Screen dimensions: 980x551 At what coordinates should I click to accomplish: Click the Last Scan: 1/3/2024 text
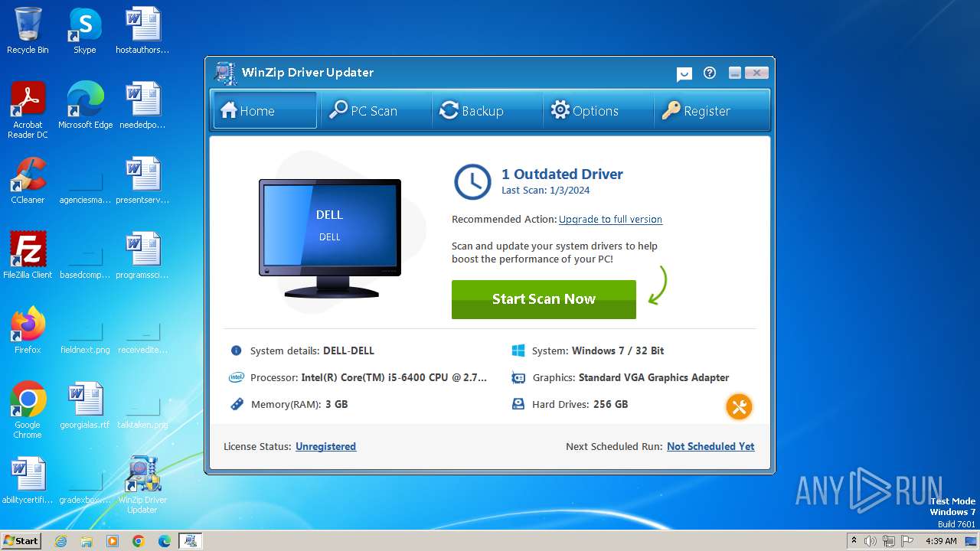[x=546, y=191]
